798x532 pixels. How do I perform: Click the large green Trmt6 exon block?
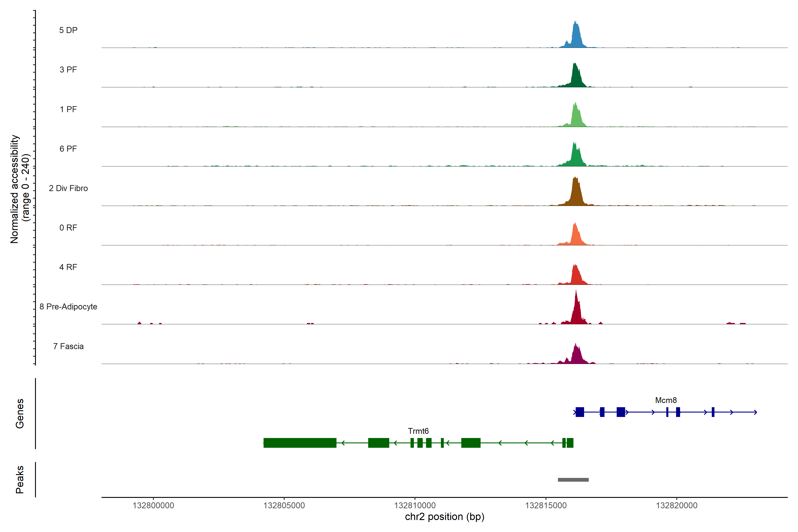pyautogui.click(x=300, y=443)
